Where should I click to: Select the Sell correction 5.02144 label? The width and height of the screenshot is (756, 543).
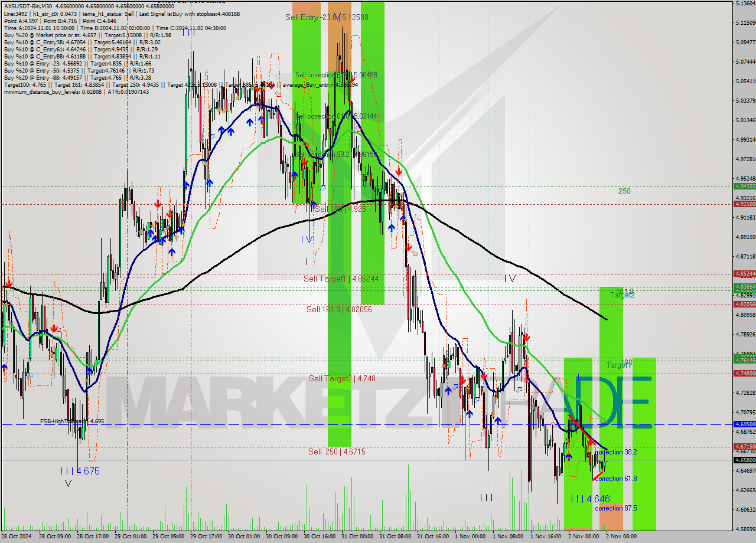coord(336,116)
